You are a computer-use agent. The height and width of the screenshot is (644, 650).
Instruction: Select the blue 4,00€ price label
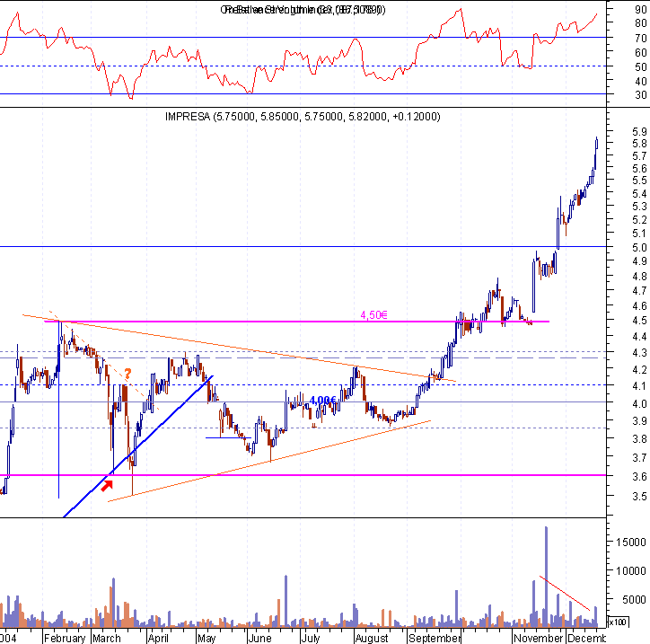[322, 401]
